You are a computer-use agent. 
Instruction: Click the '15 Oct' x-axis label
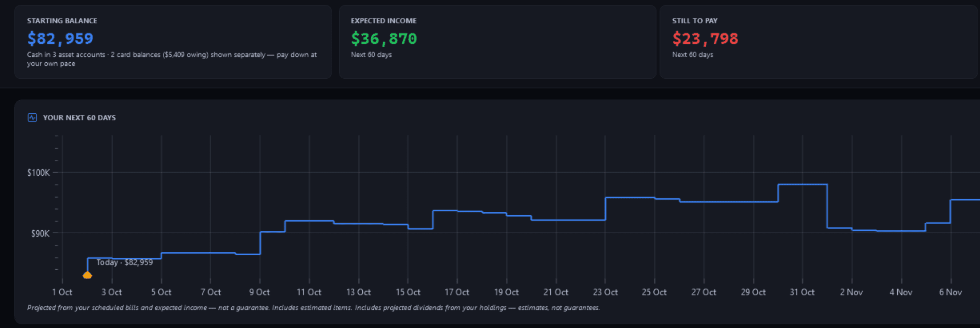(x=408, y=292)
